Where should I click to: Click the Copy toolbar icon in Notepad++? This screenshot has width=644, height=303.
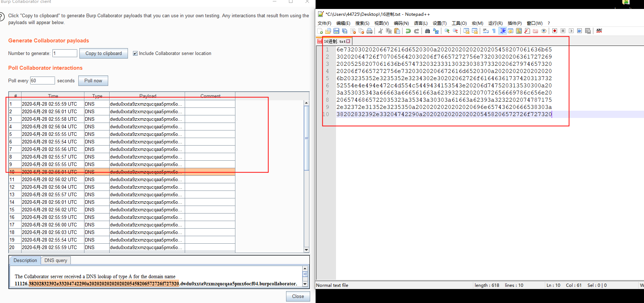click(388, 31)
